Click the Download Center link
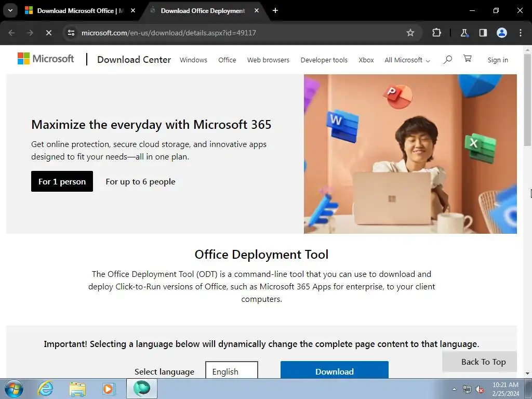Screen dimensions: 532x399 (134, 60)
